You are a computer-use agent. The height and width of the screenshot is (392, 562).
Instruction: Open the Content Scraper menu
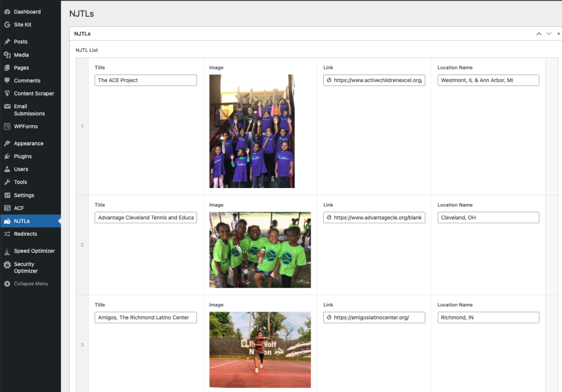[x=31, y=93]
